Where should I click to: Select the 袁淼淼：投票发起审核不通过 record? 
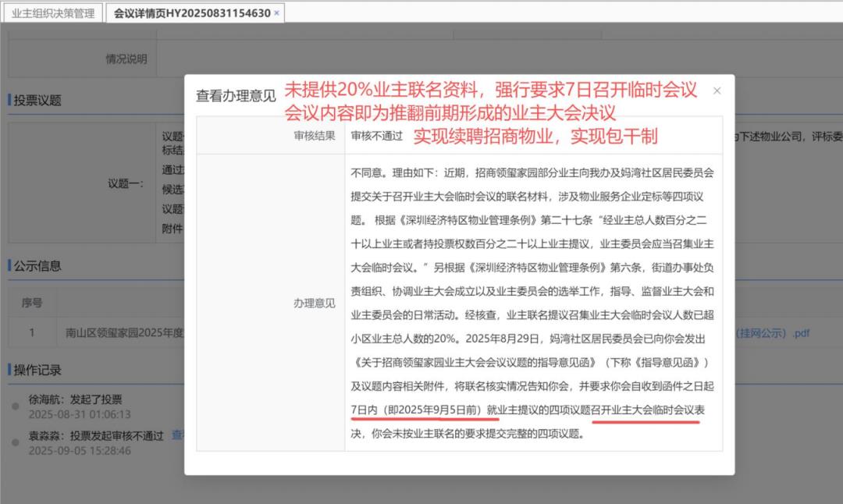click(96, 436)
